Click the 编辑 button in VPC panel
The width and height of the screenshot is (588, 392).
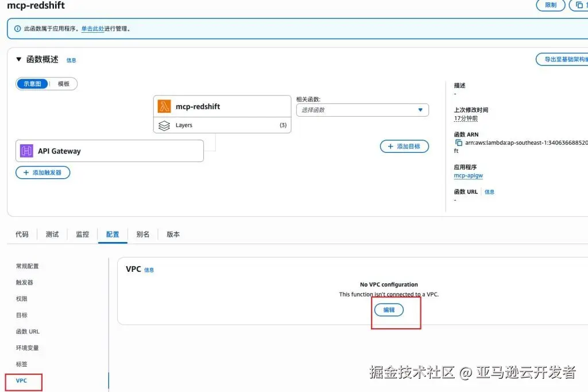389,310
